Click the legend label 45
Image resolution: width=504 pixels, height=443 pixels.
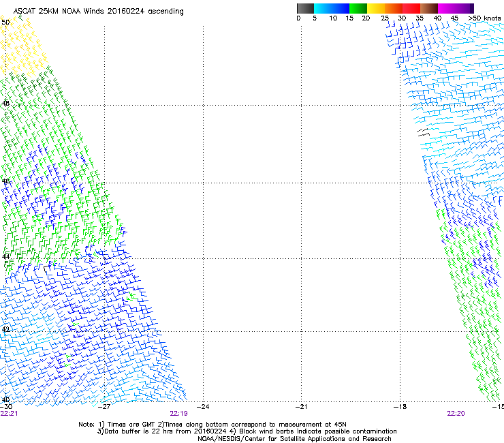coord(454,18)
